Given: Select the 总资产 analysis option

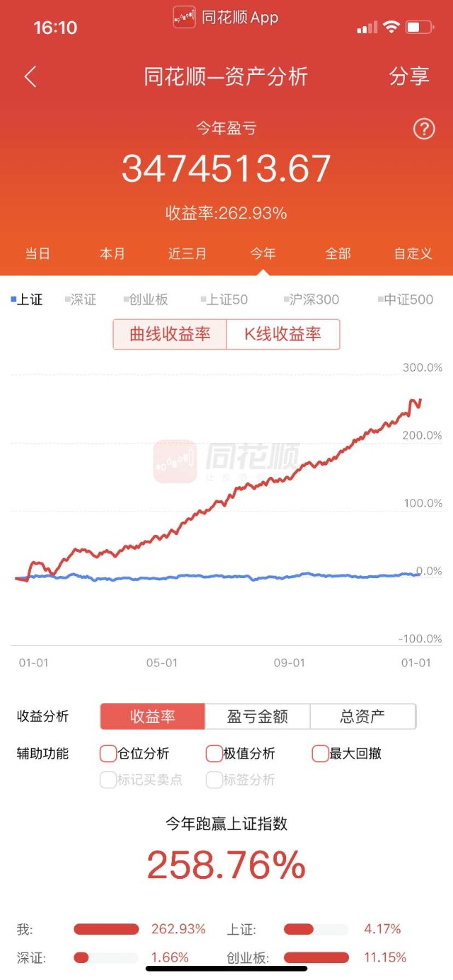Looking at the screenshot, I should [x=362, y=716].
